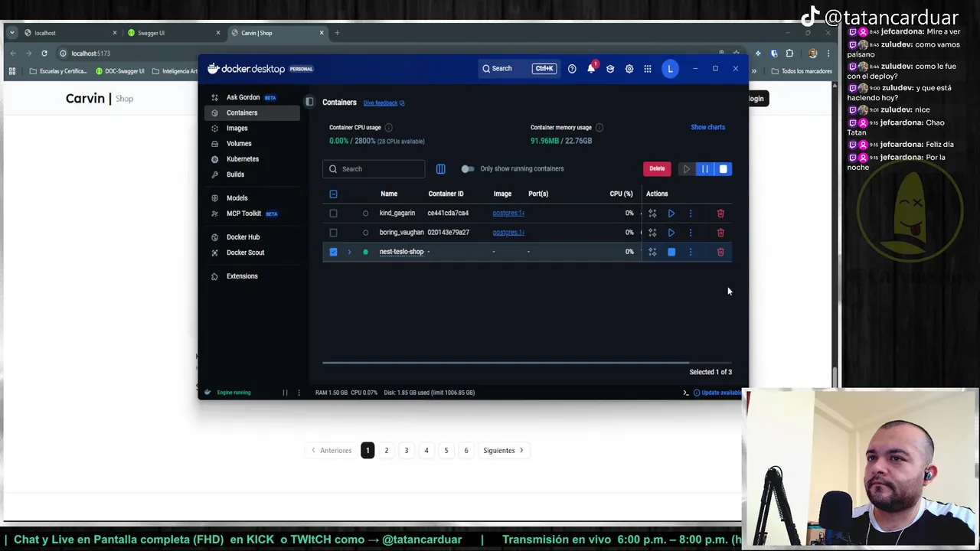Open Docker help question mark icon

(572, 69)
